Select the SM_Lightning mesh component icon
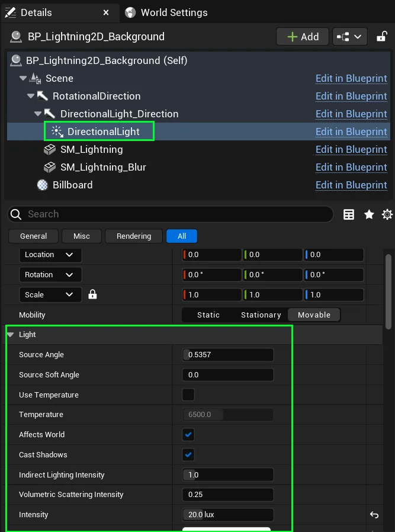Image resolution: width=395 pixels, height=532 pixels. (x=50, y=149)
